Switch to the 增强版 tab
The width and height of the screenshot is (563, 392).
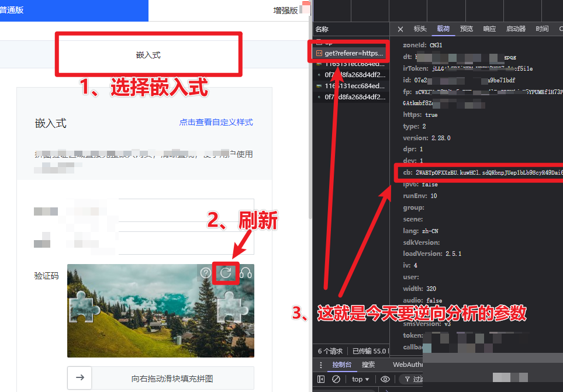(285, 10)
